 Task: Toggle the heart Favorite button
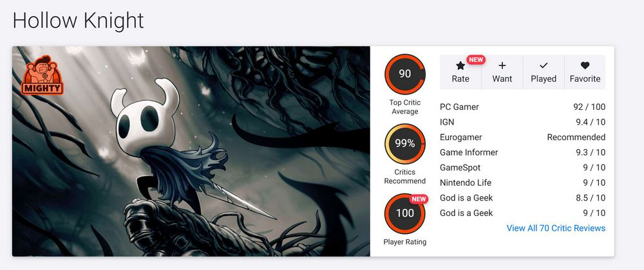585,65
